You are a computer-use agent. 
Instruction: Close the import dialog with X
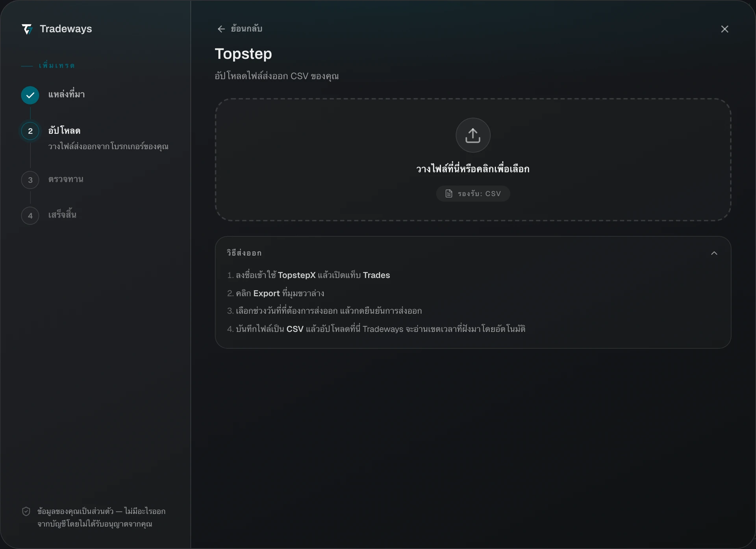tap(724, 29)
